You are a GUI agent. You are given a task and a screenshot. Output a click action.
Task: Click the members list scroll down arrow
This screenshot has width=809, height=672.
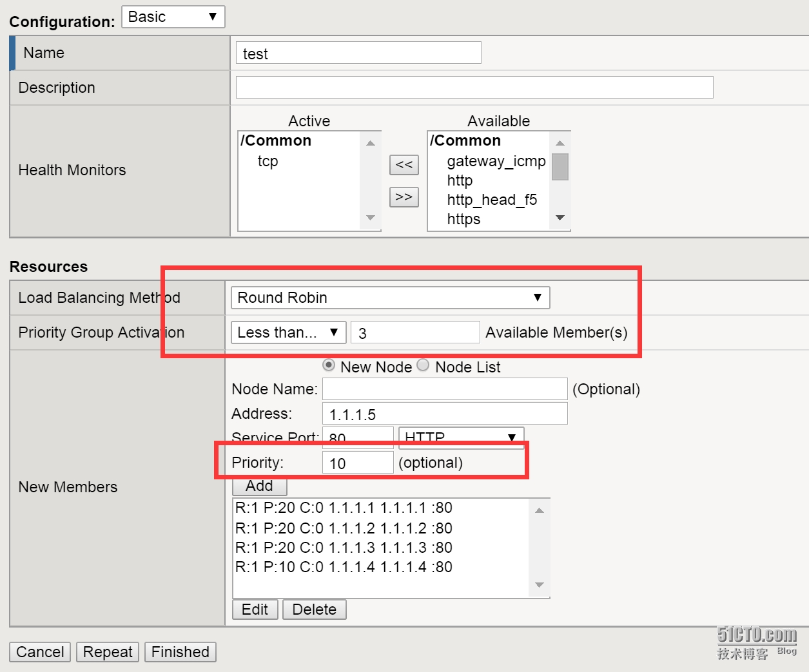(540, 585)
